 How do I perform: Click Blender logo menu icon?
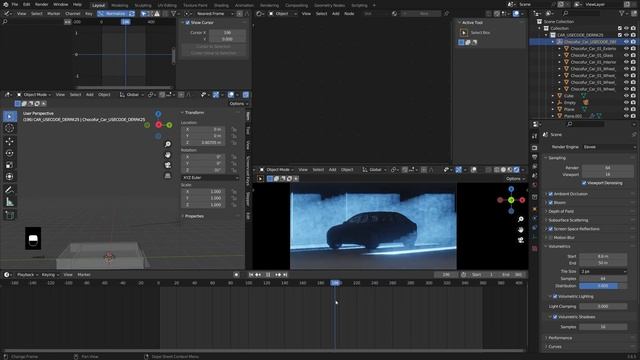tap(5, 4)
